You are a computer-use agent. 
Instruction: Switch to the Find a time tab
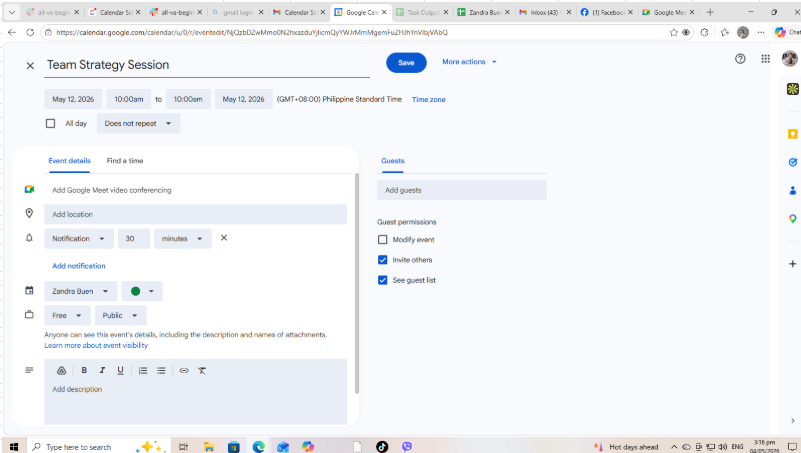point(125,161)
